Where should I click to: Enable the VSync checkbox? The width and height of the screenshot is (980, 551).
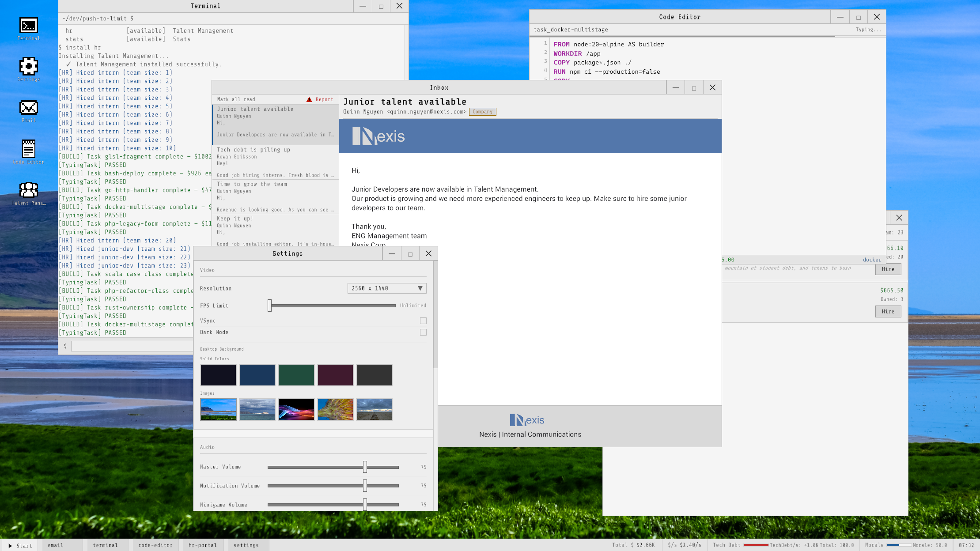423,321
